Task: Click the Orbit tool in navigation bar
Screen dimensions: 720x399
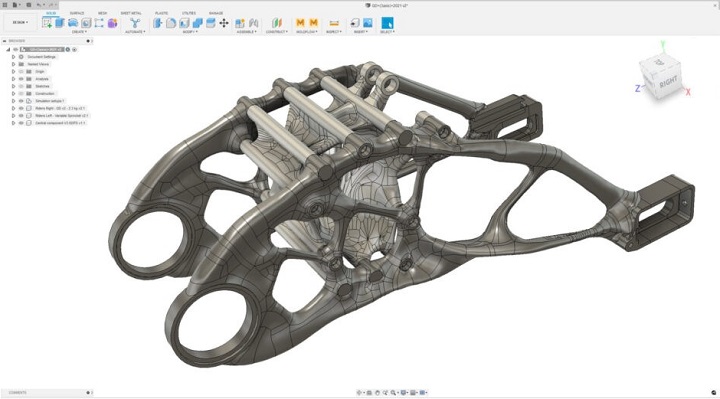Action: [x=360, y=393]
